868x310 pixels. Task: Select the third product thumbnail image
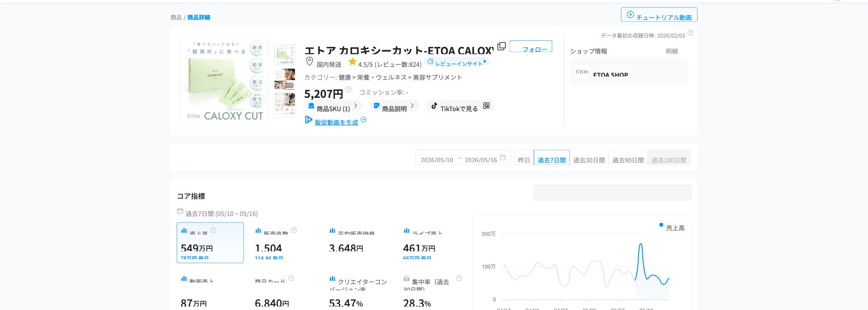tap(285, 103)
